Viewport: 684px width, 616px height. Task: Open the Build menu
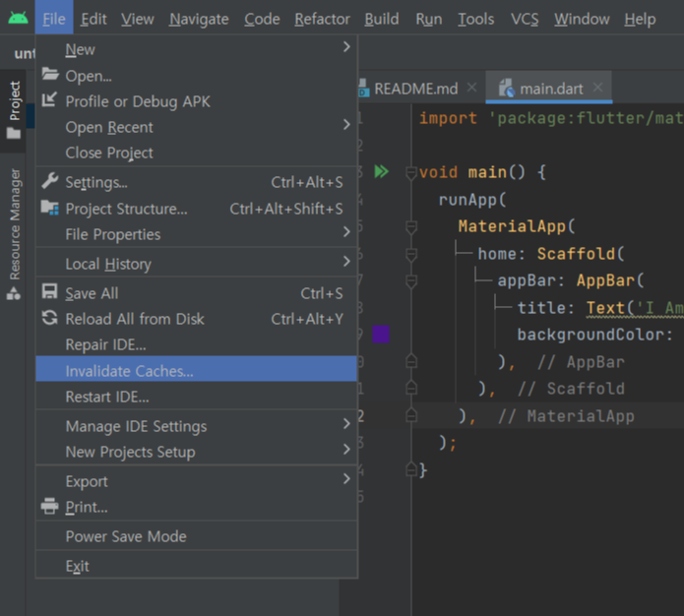[x=382, y=19]
